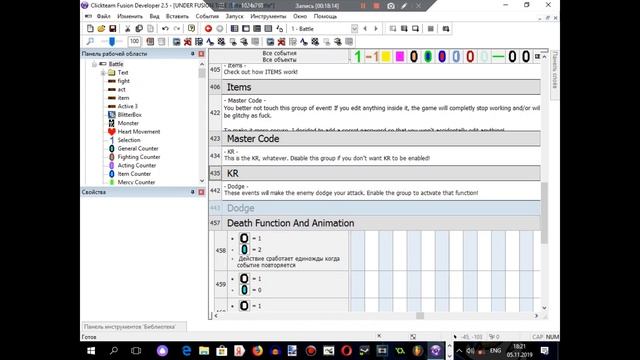Image resolution: width=640 pixels, height=360 pixels.
Task: Undo the last action
Action: (165, 29)
